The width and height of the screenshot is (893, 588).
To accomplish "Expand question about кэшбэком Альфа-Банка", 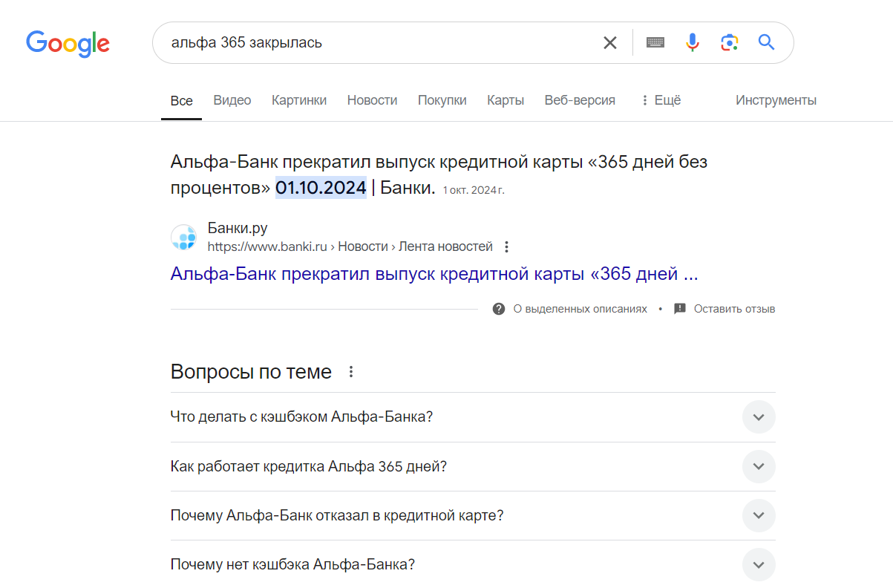I will coord(759,417).
